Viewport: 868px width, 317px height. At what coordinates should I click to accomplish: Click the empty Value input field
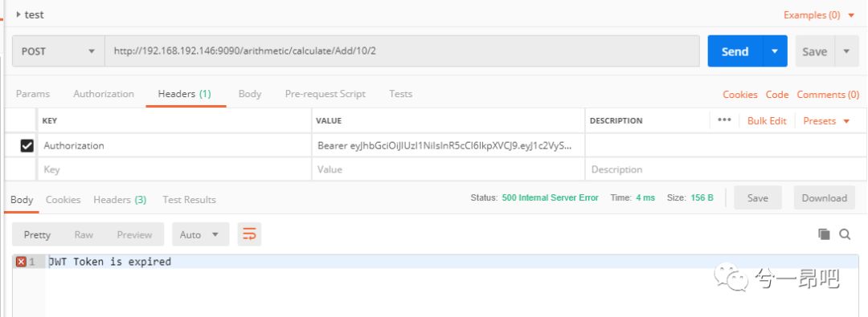point(448,169)
